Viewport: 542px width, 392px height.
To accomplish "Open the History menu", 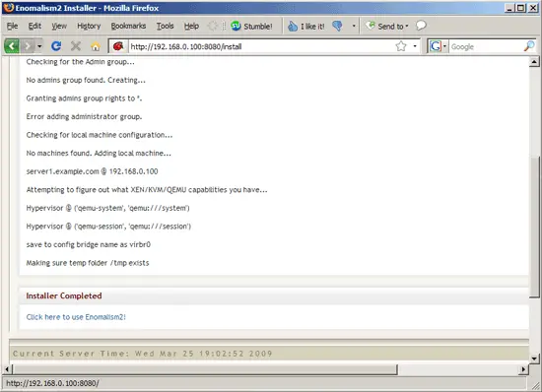I will coord(89,26).
